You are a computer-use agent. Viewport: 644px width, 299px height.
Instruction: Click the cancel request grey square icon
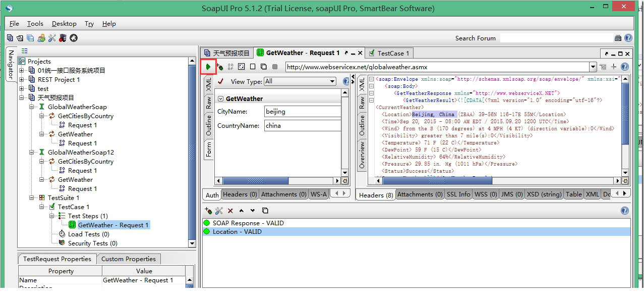coord(275,67)
